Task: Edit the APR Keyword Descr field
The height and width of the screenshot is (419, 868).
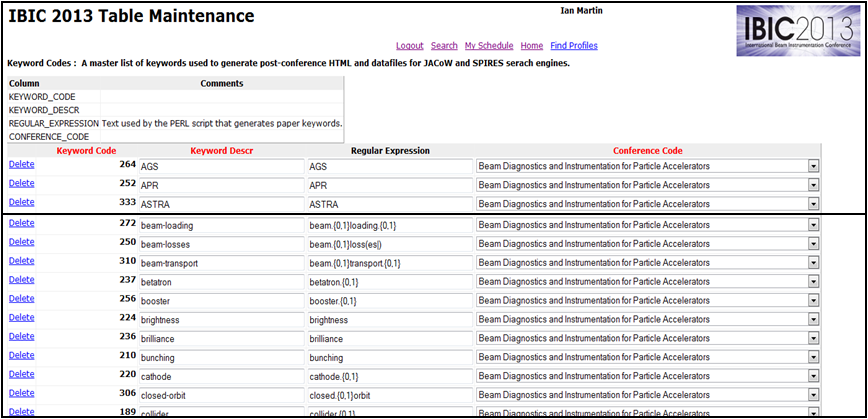Action: (221, 185)
